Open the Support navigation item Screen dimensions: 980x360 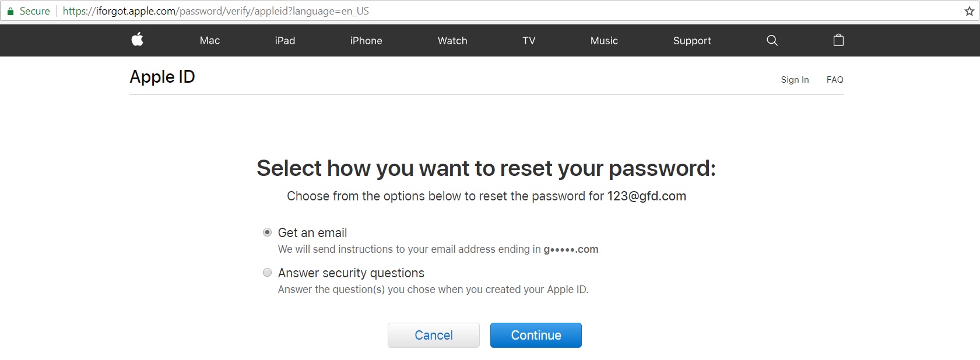pyautogui.click(x=692, y=41)
